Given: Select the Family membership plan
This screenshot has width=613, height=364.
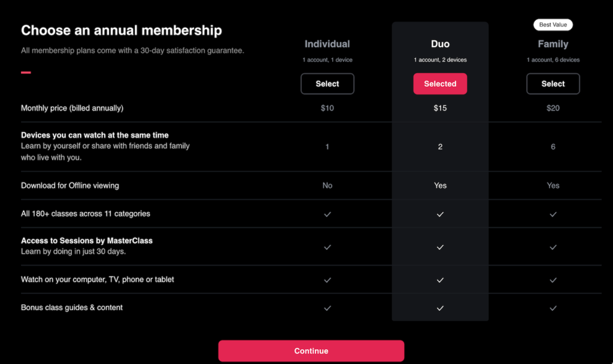Looking at the screenshot, I should 553,84.
